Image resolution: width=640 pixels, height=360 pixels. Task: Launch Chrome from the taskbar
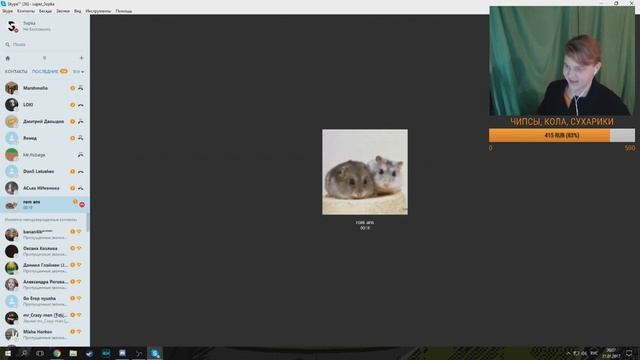pyautogui.click(x=57, y=353)
